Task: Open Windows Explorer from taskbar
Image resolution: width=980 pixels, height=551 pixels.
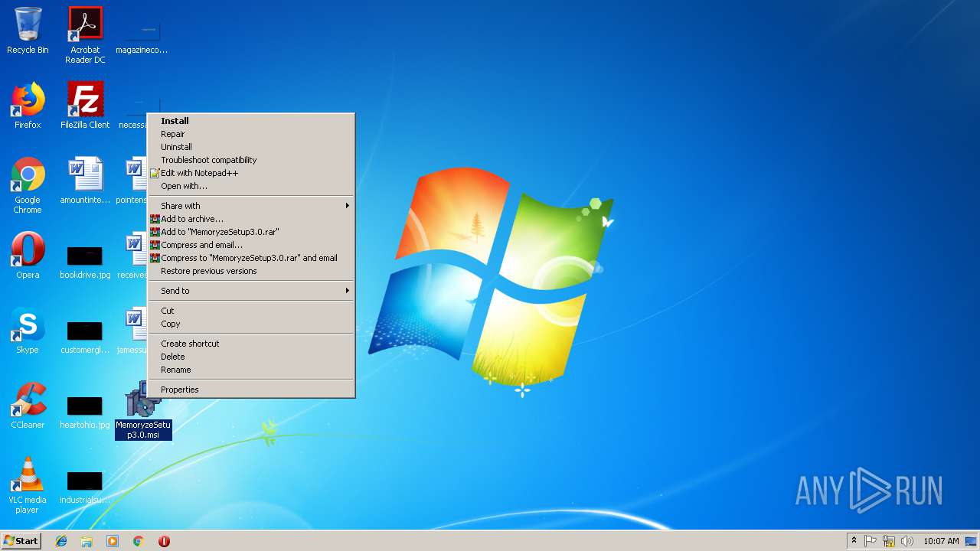Action: coord(87,541)
